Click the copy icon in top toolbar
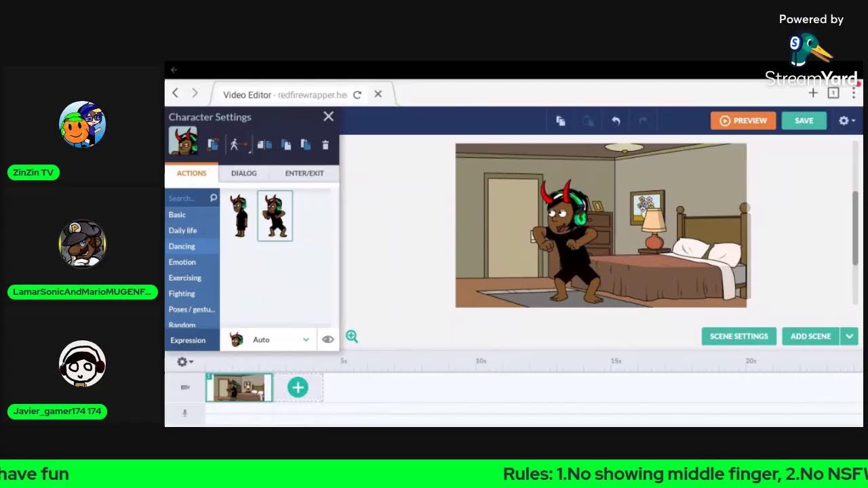Image resolution: width=868 pixels, height=488 pixels. (x=561, y=121)
